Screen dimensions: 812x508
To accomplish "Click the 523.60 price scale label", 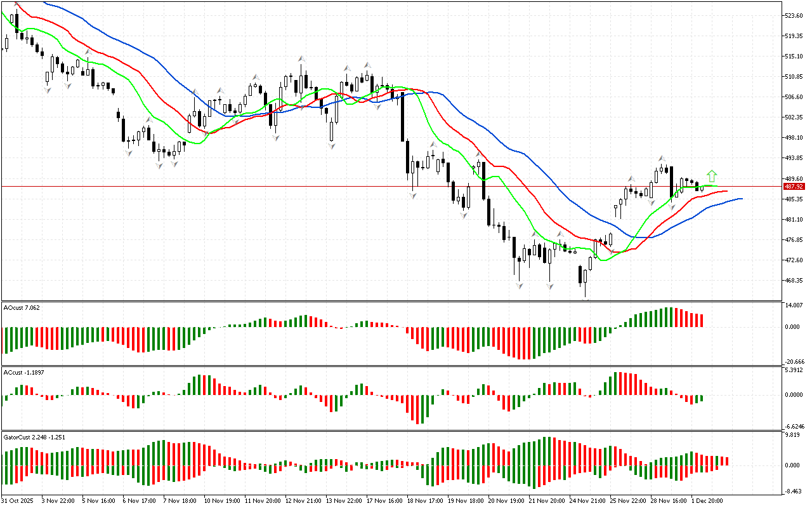I will click(794, 15).
